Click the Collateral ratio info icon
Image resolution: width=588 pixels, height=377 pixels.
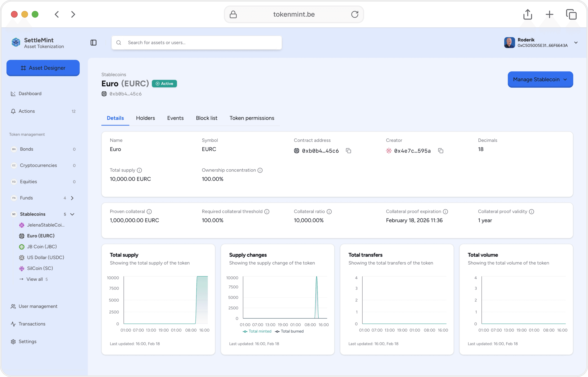[x=329, y=212]
